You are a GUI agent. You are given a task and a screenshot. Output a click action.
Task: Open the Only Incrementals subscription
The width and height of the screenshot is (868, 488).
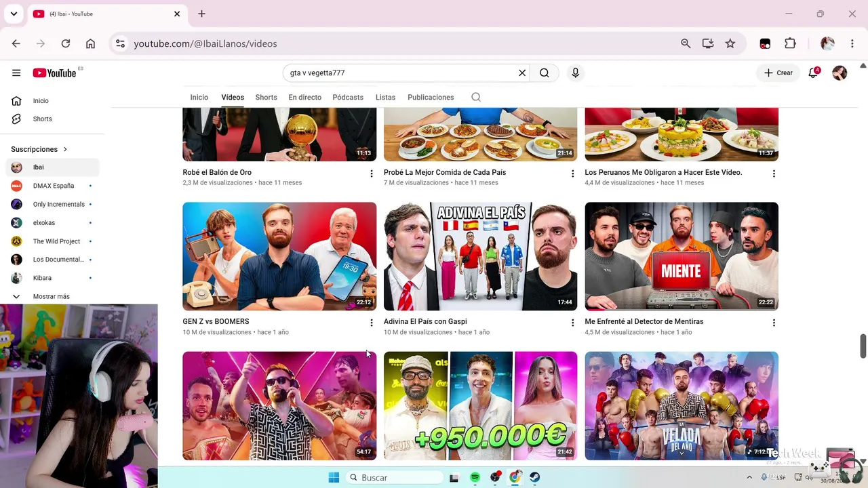pos(53,204)
